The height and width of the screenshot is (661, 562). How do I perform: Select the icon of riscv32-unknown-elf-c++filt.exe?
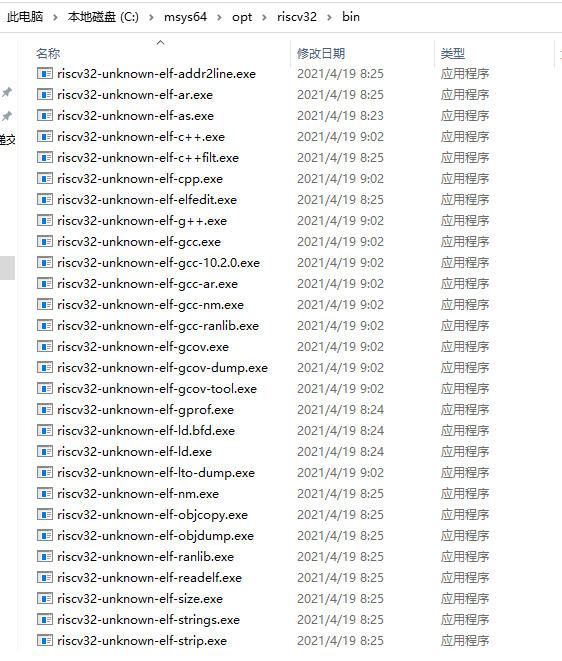45,158
